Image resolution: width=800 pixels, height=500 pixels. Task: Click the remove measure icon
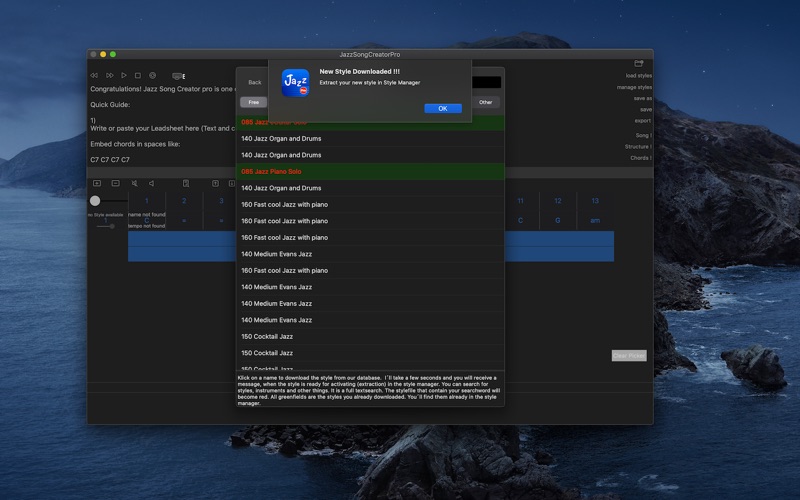116,183
